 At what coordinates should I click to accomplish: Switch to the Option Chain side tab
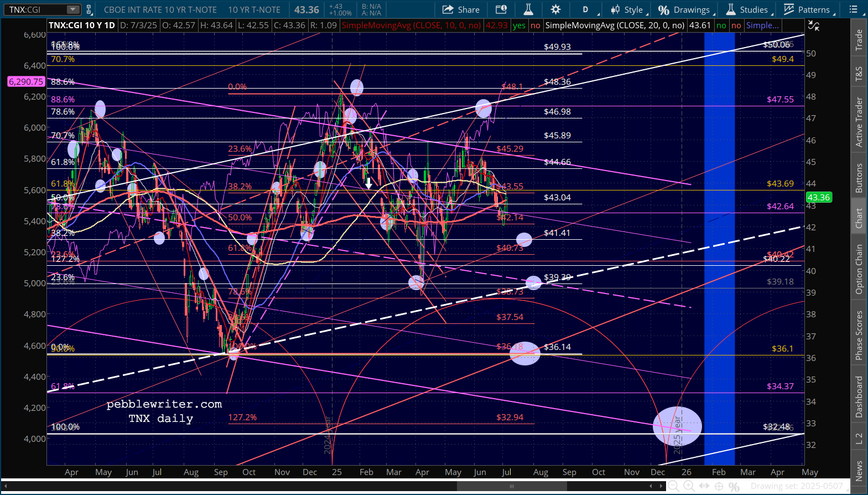pyautogui.click(x=859, y=269)
